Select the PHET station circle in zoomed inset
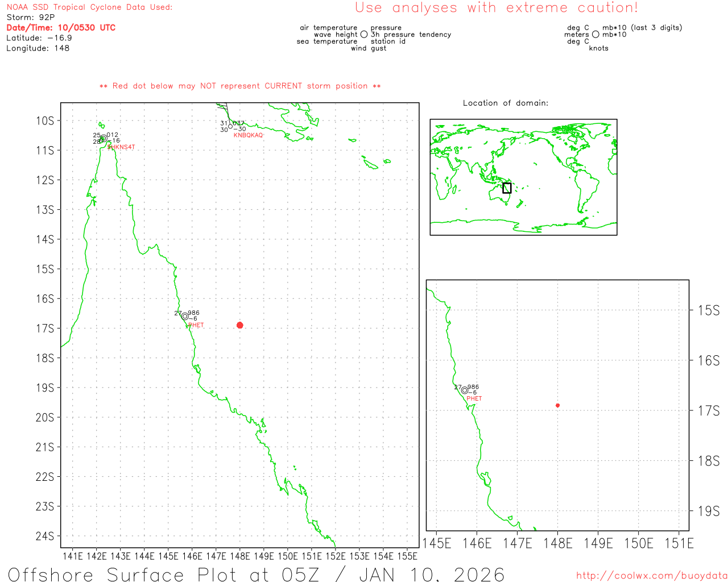The height and width of the screenshot is (582, 728). 465,390
